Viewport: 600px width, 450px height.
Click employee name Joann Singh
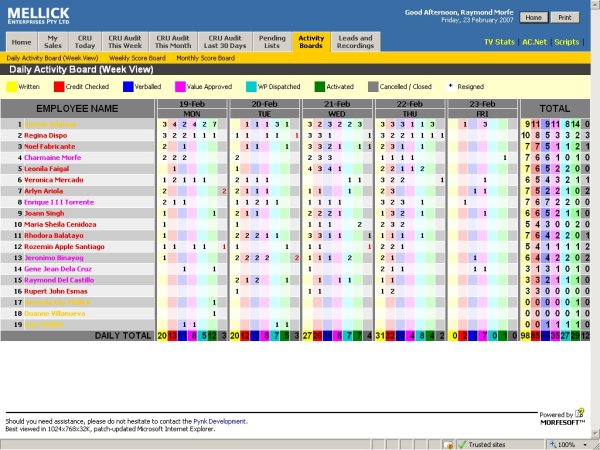pyautogui.click(x=44, y=213)
